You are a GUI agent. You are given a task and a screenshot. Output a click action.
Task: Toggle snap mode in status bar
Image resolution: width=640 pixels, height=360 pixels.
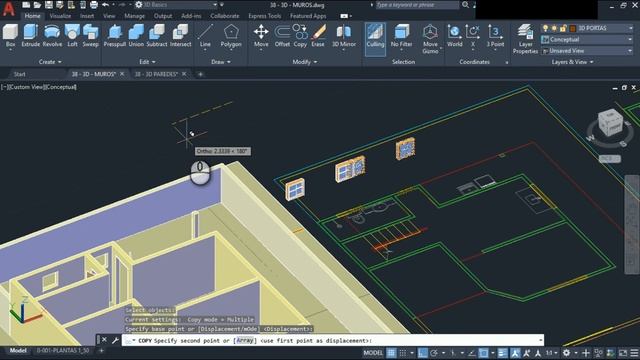click(x=403, y=353)
